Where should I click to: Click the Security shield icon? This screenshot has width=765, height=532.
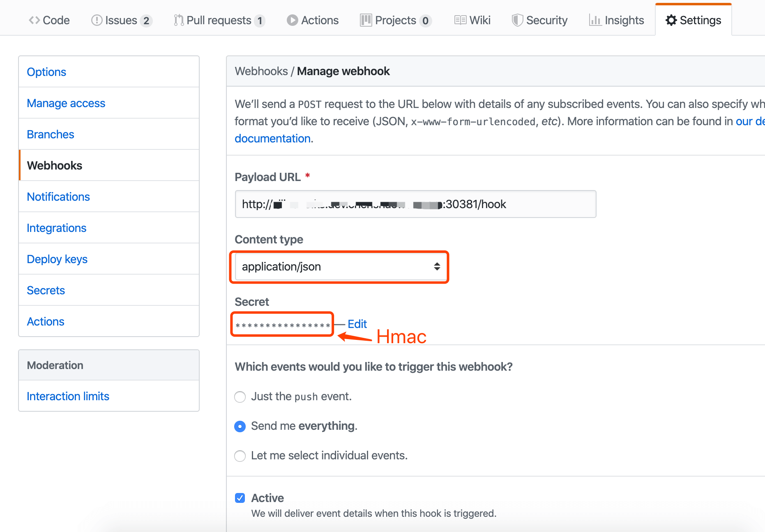click(517, 20)
